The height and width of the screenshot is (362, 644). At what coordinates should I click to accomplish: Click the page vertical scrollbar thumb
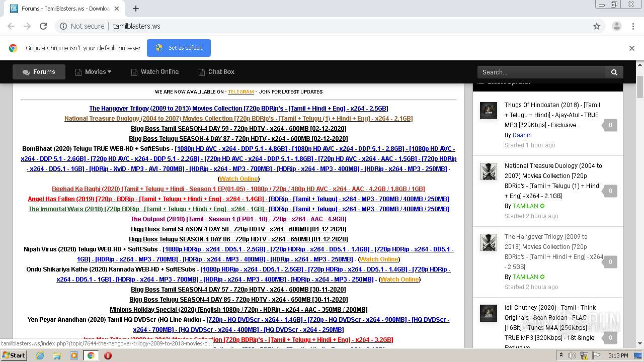point(640,88)
